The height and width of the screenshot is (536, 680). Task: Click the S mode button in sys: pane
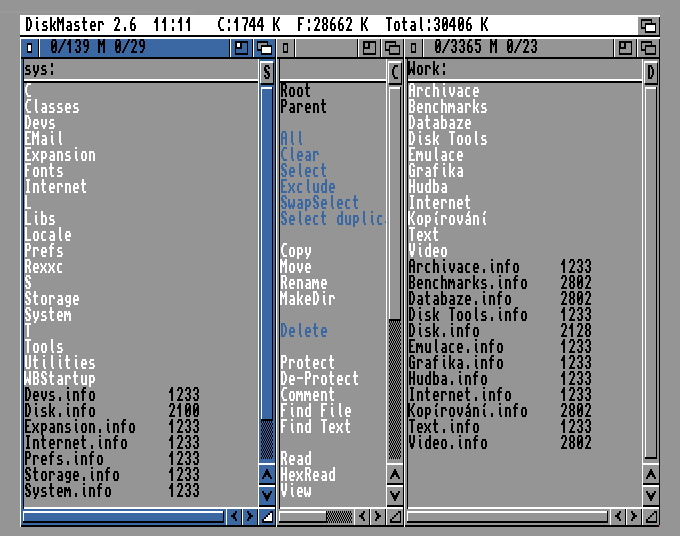[267, 72]
